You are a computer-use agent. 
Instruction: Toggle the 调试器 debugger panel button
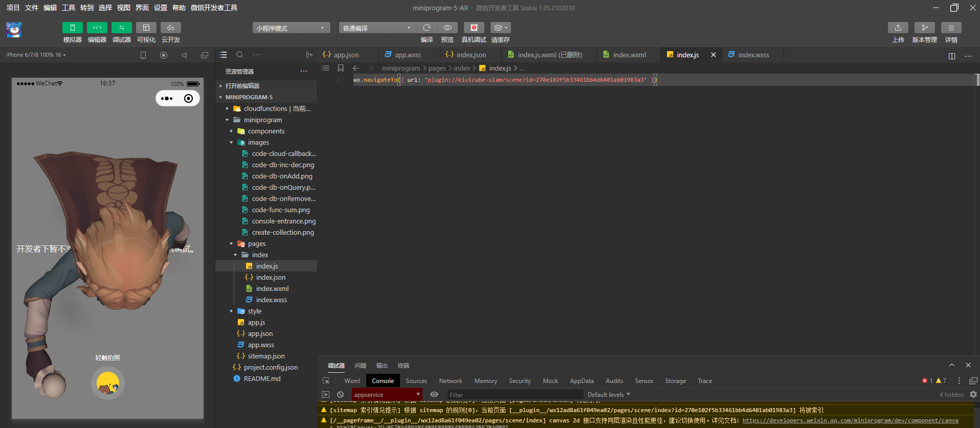121,28
